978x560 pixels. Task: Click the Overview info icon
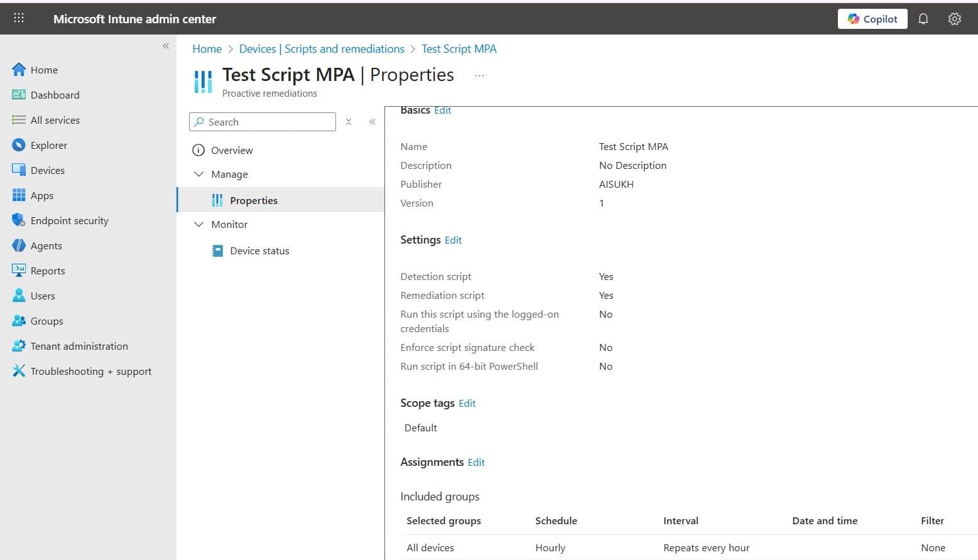(198, 150)
